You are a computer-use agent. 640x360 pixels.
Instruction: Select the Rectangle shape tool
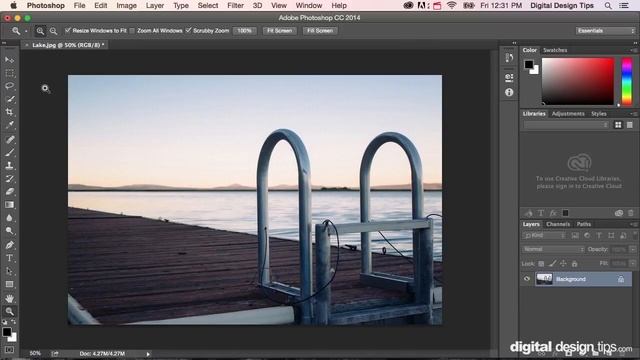coord(9,284)
